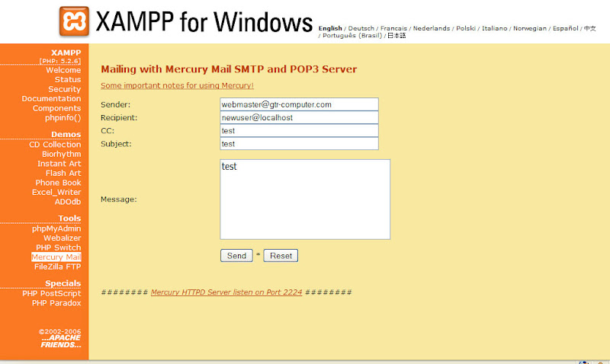Open PHP Paradox under Specials

[x=56, y=303]
